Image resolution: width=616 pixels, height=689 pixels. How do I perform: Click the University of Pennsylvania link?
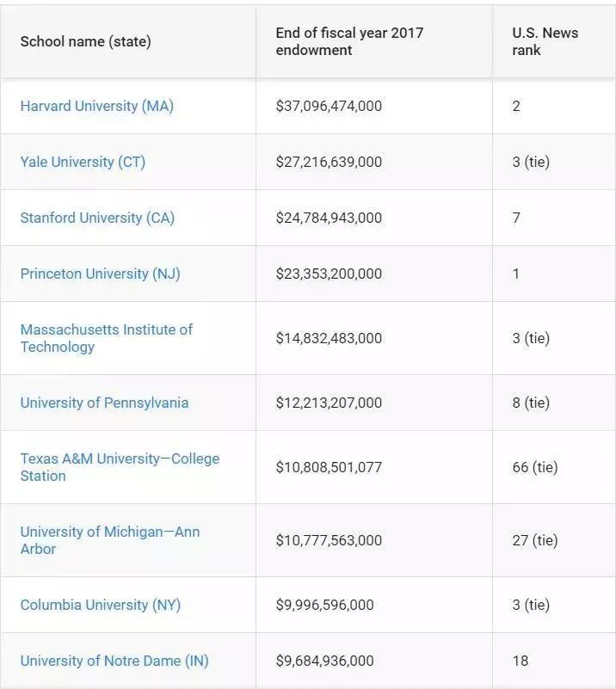tap(104, 403)
